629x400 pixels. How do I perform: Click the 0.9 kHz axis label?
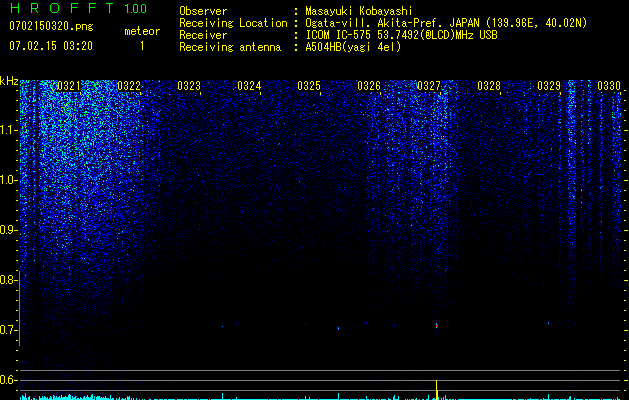[8, 230]
